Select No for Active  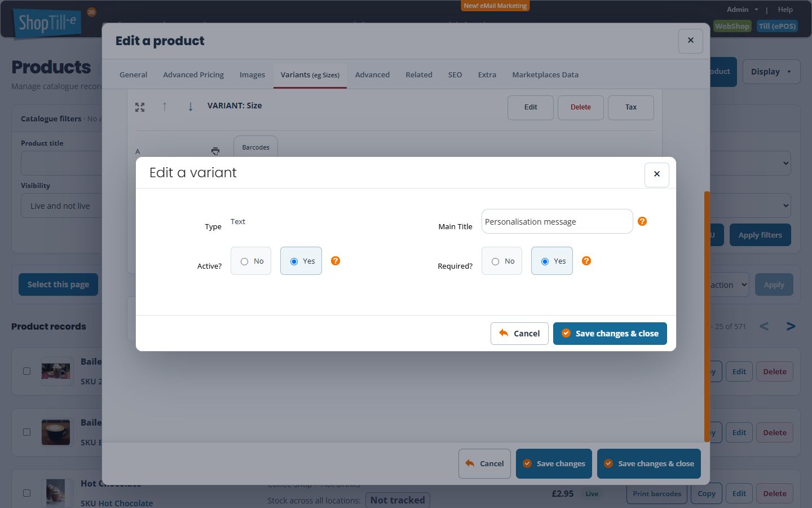click(x=251, y=261)
